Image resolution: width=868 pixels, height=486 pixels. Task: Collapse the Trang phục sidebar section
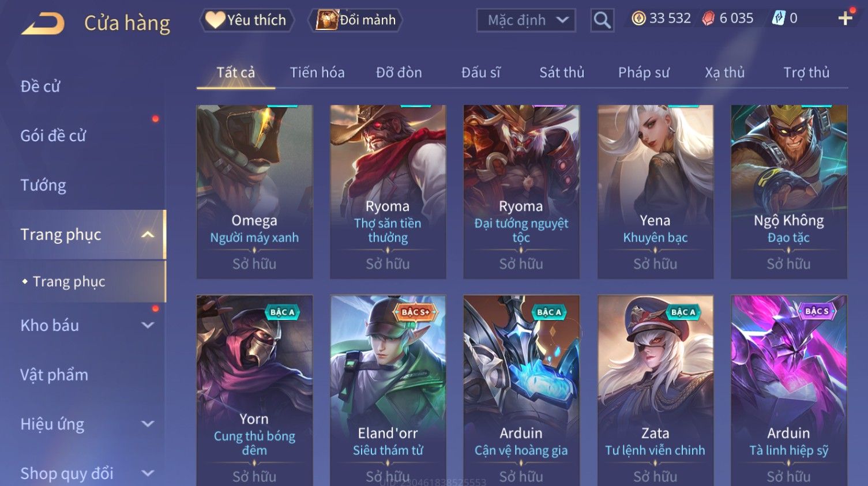[x=148, y=235]
